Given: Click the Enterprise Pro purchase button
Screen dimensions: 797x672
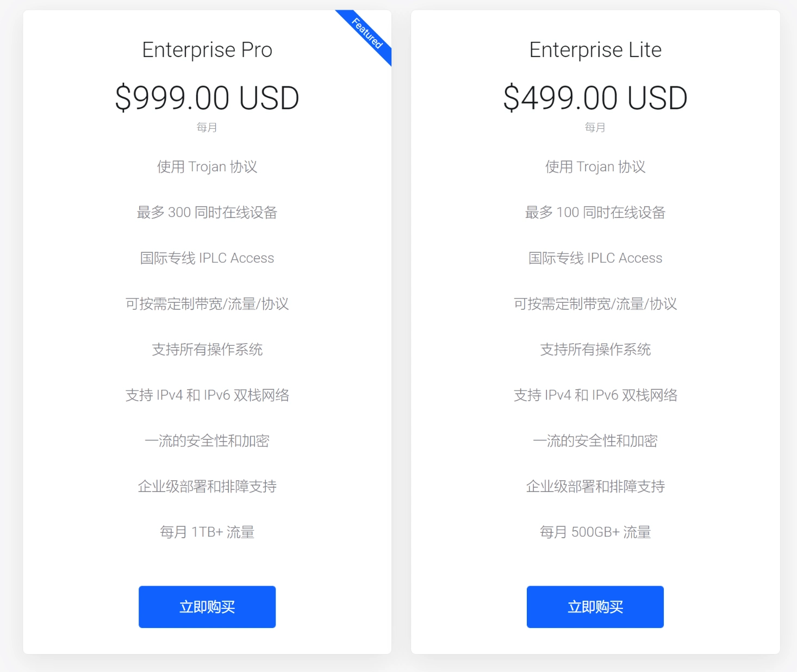Looking at the screenshot, I should click(207, 607).
